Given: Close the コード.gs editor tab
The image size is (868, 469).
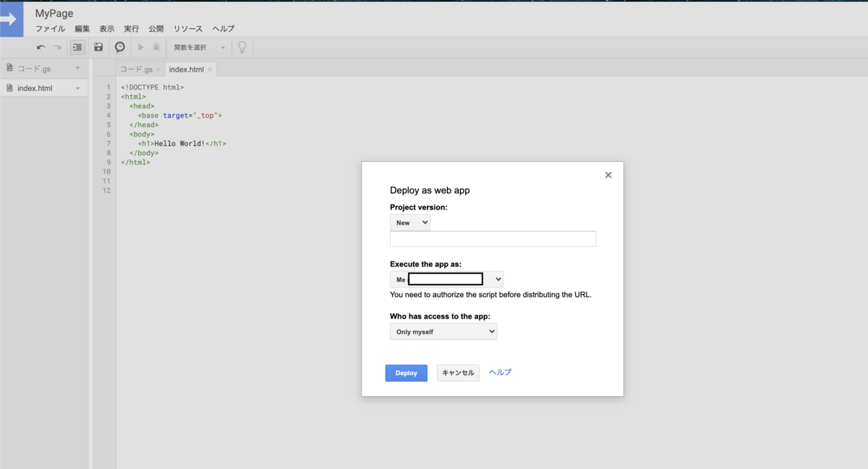Looking at the screenshot, I should click(158, 70).
